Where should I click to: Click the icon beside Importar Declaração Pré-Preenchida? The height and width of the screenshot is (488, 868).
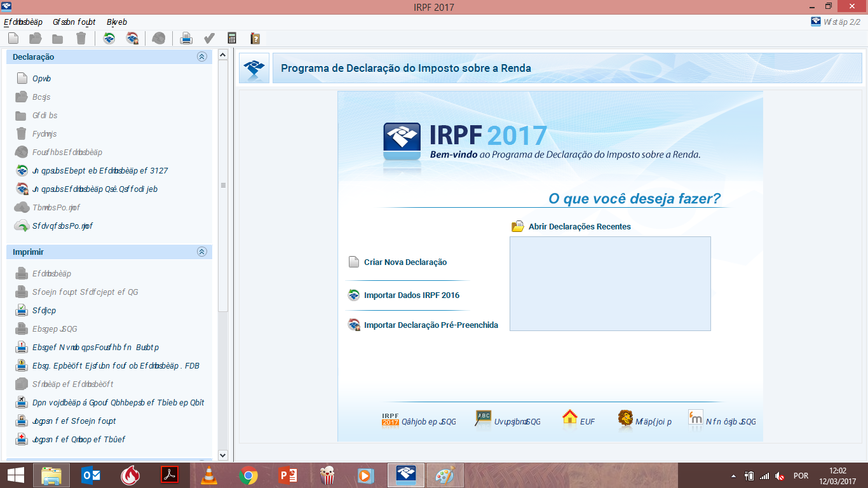pyautogui.click(x=354, y=325)
